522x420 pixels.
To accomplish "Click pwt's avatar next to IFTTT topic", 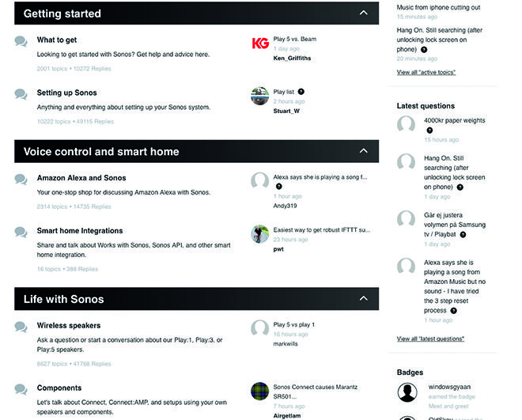I will [259, 234].
